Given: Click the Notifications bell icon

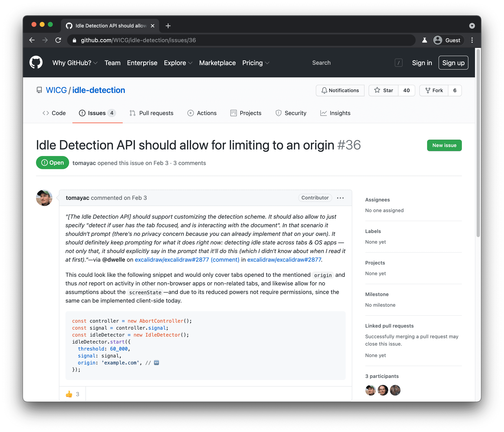Looking at the screenshot, I should coord(324,90).
